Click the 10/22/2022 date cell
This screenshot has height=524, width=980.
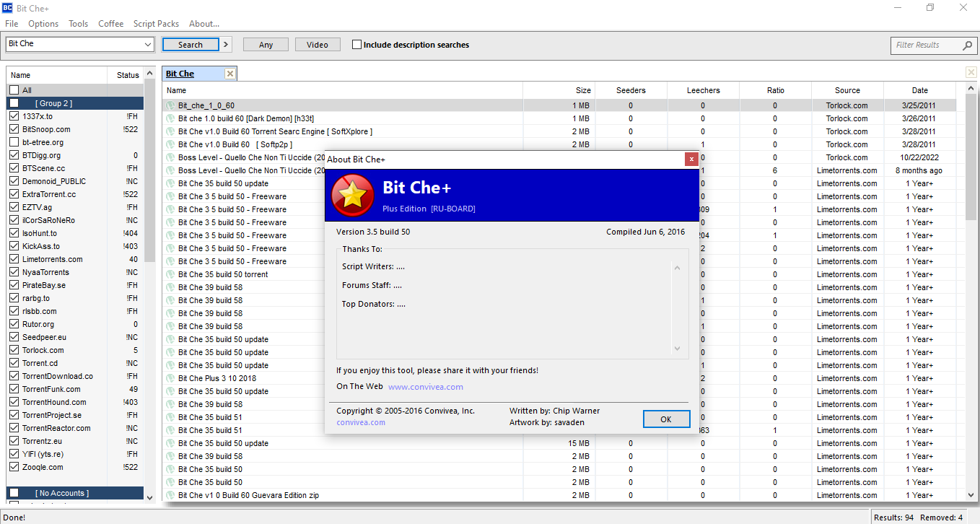tap(919, 157)
